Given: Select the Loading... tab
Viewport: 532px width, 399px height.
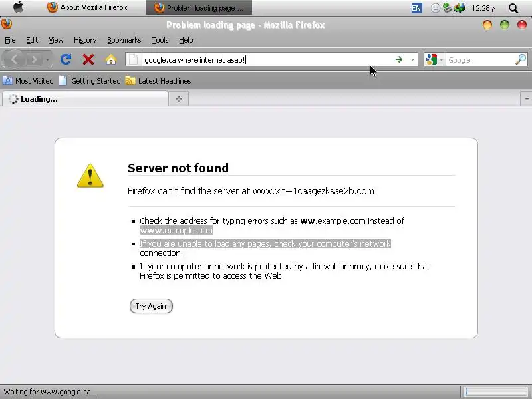Looking at the screenshot, I should (x=85, y=99).
